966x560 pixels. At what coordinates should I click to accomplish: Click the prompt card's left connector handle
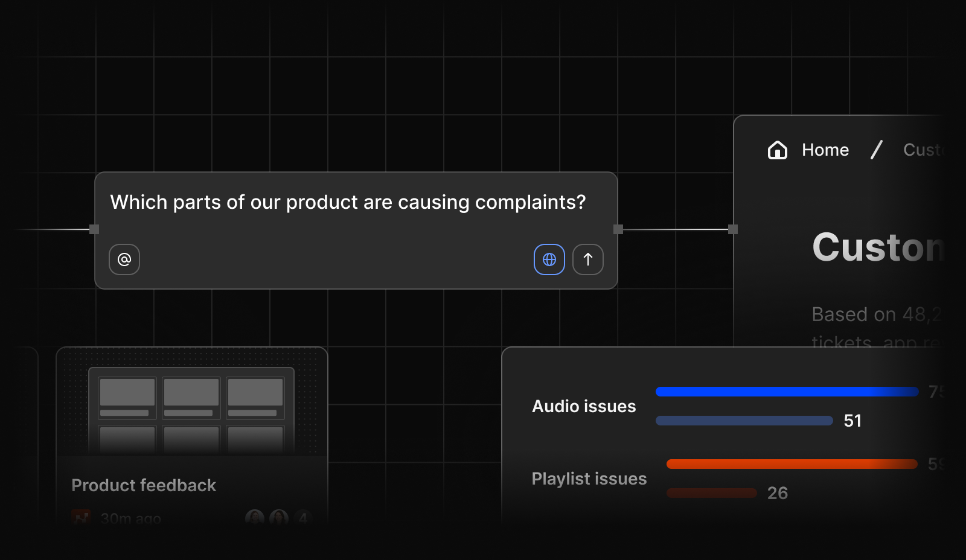pyautogui.click(x=94, y=229)
